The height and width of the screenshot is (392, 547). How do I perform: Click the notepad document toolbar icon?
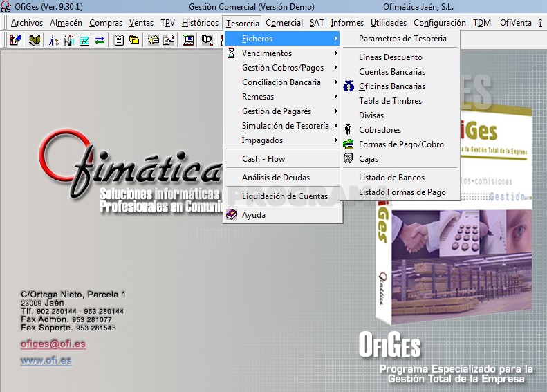click(119, 40)
